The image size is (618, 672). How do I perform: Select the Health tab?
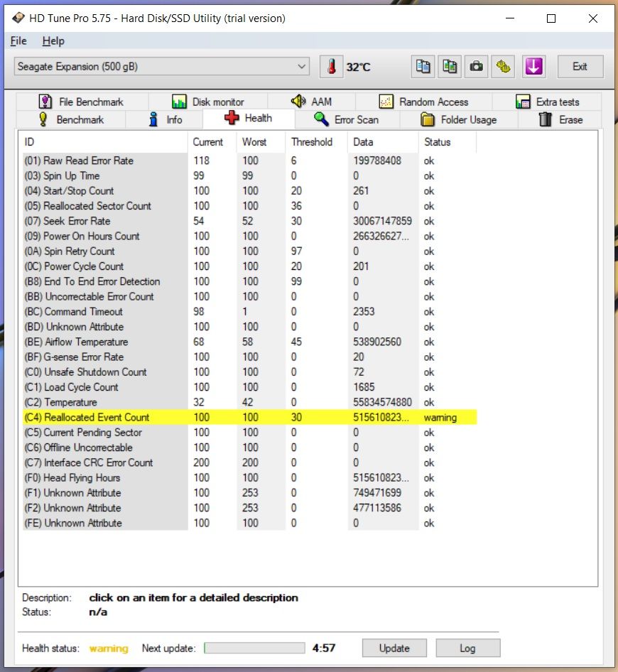[x=249, y=118]
